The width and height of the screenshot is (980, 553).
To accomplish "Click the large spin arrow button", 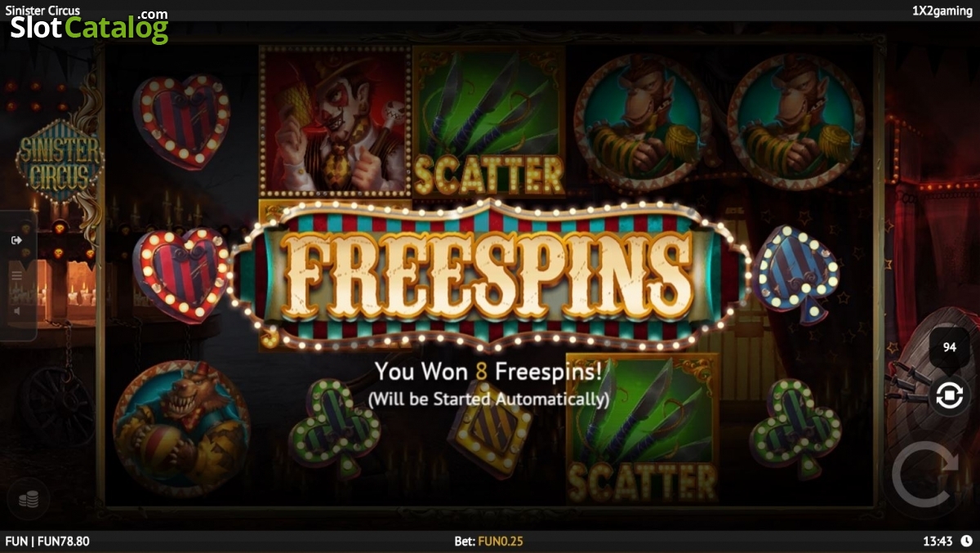I will (925, 475).
